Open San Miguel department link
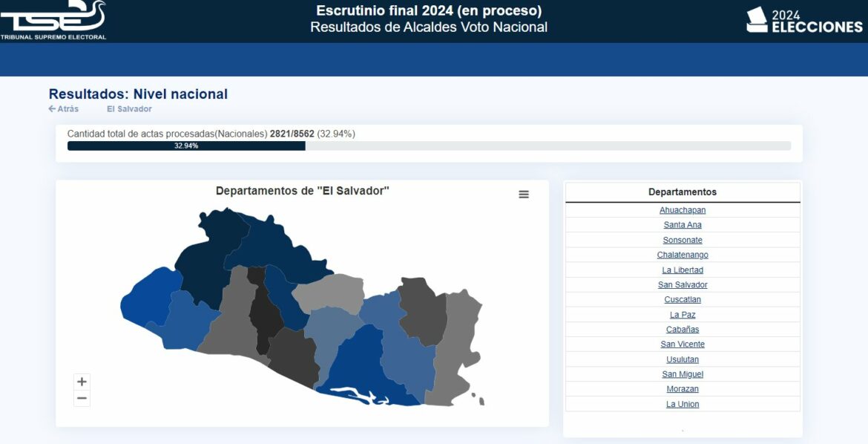The height and width of the screenshot is (444, 868). point(683,374)
